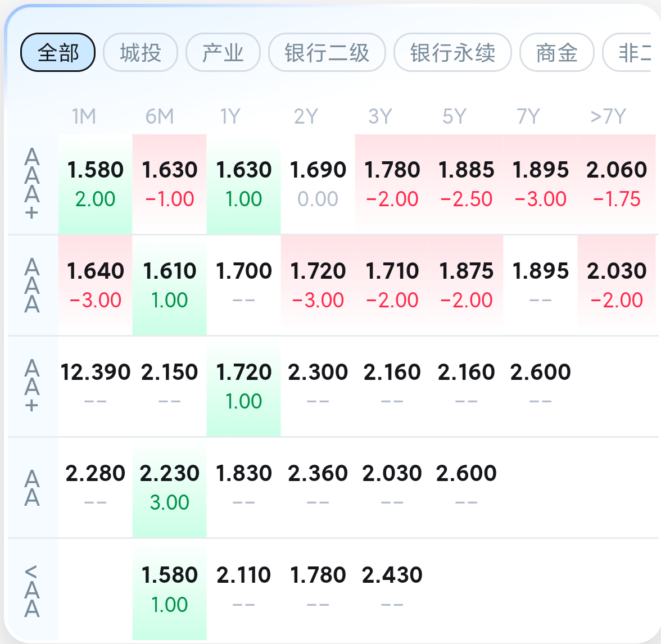Click the 5Y column header

coord(454,116)
